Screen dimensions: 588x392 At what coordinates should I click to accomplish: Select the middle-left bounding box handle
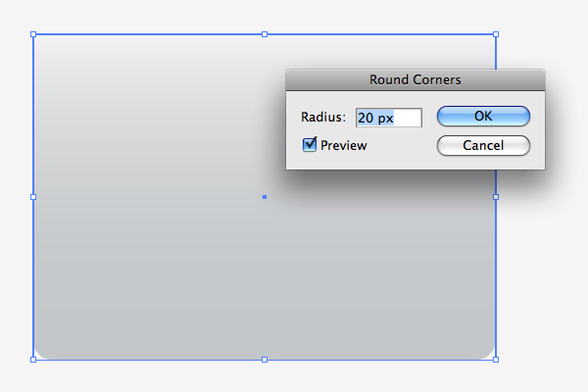(x=33, y=197)
